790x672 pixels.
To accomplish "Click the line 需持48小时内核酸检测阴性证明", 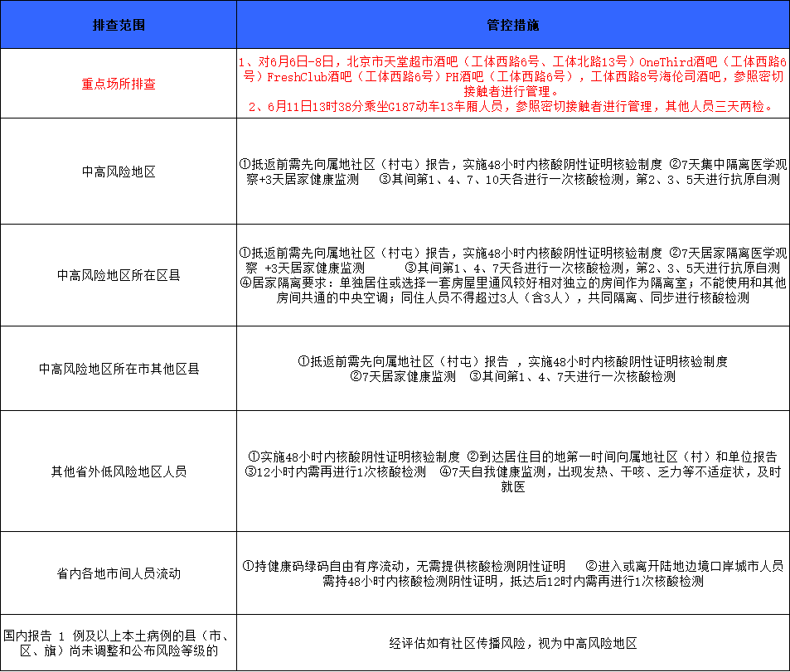I will 513,581.
